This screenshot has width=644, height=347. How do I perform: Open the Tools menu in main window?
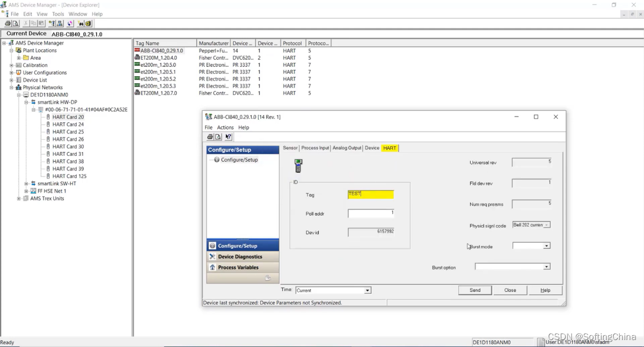58,14
